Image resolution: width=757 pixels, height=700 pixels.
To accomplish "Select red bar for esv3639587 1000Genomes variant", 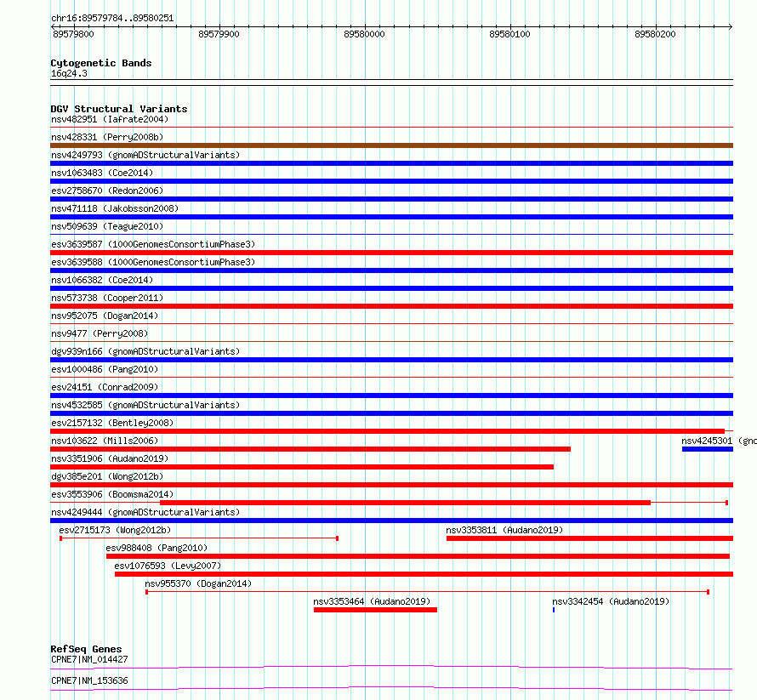I will (391, 253).
